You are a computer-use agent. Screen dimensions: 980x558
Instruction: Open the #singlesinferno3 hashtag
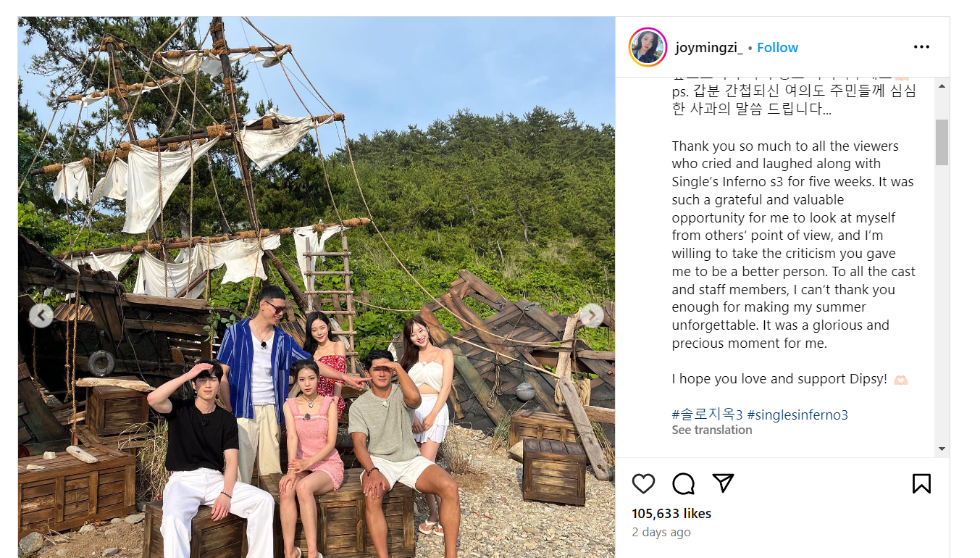pos(797,415)
